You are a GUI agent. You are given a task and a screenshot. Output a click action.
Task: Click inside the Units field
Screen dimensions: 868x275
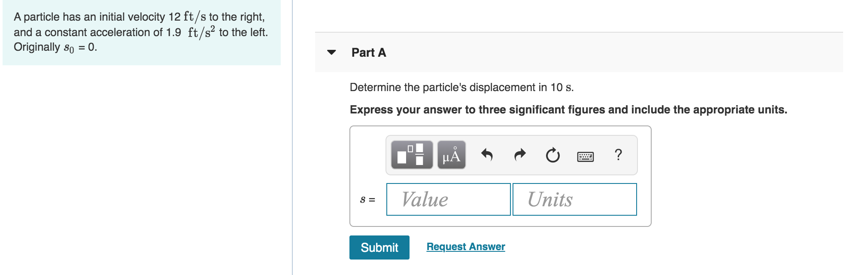574,199
